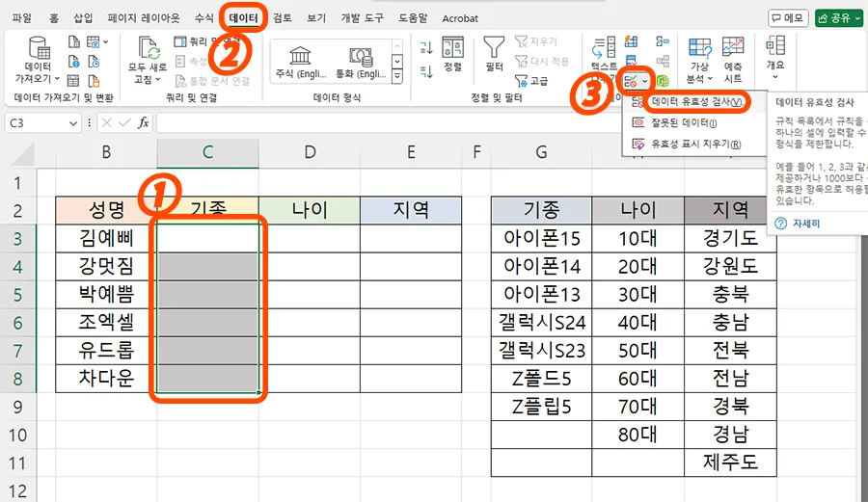
Task: Click the From Table/Range import icon
Action: [73, 81]
